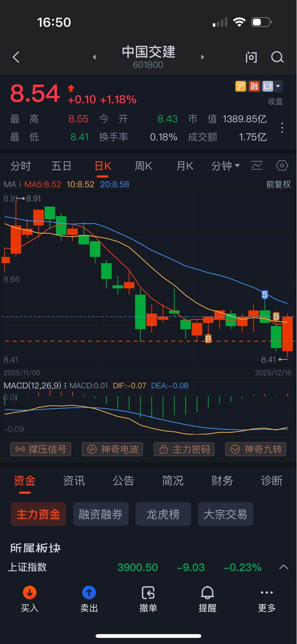Switch to the next stock with the right triangle
The width and height of the screenshot is (297, 644).
[202, 57]
